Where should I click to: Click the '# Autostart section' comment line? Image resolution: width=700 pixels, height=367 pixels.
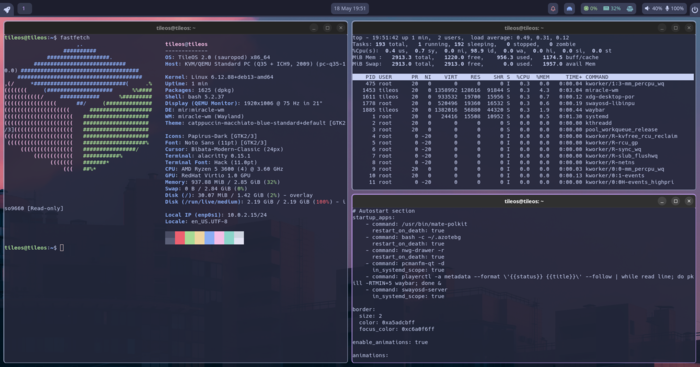tap(383, 211)
